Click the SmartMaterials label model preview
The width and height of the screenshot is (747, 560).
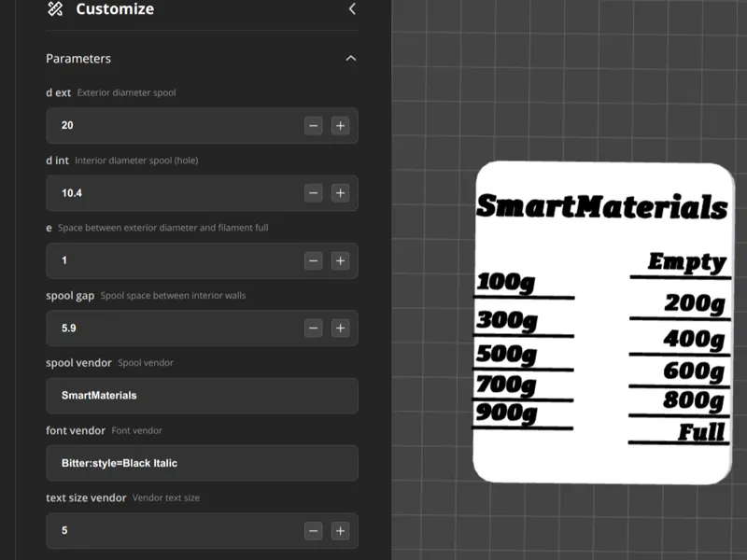coord(602,322)
